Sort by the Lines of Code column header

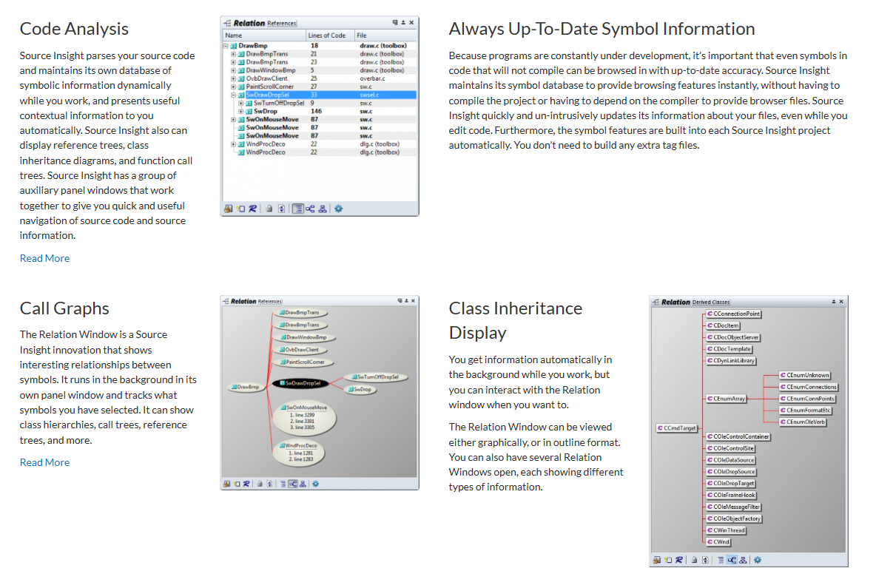(330, 36)
